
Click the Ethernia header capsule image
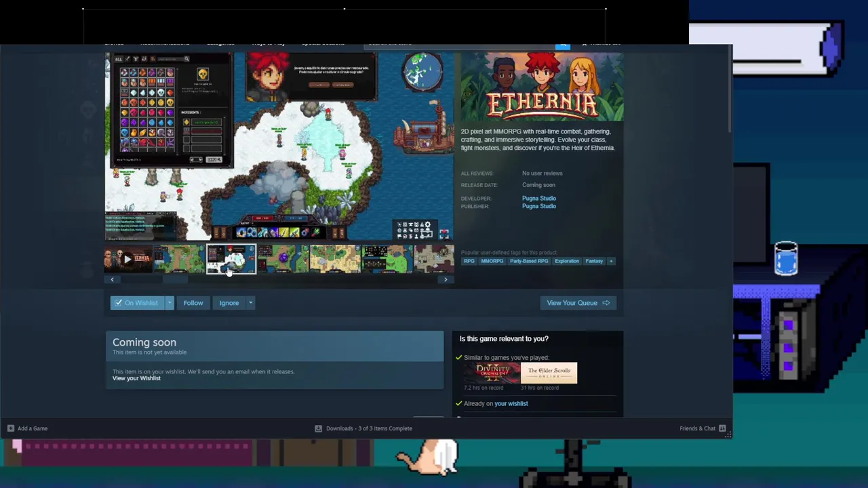pos(542,87)
